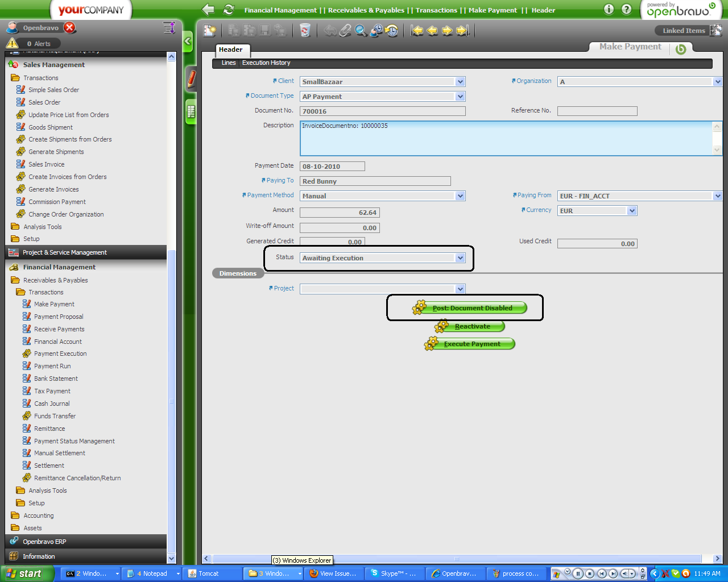Click the Search magnifier icon in toolbar
The width and height of the screenshot is (728, 582).
(361, 31)
